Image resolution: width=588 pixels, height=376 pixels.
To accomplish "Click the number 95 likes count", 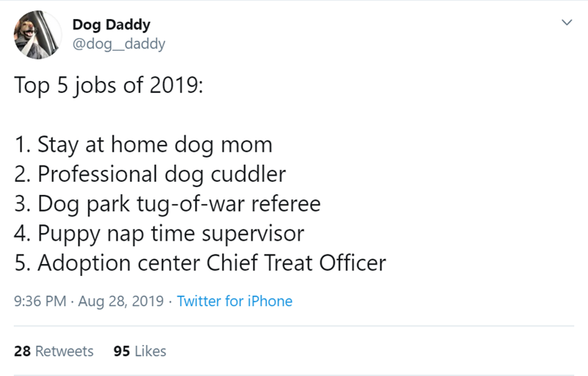I will pyautogui.click(x=122, y=351).
